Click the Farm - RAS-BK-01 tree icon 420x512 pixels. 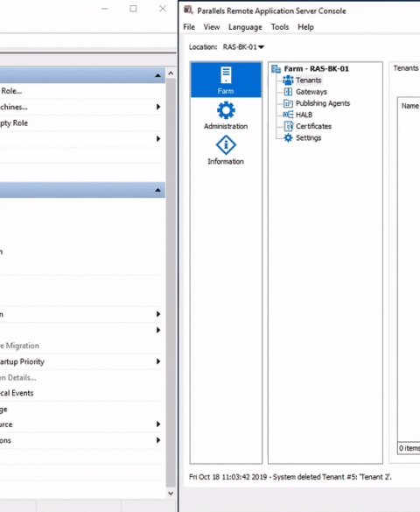click(276, 69)
